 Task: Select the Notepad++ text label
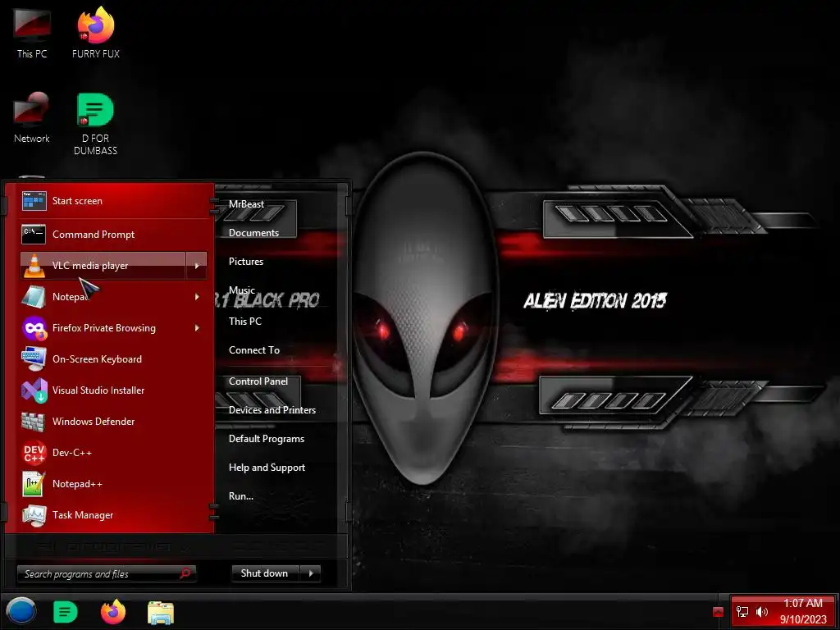pos(77,484)
